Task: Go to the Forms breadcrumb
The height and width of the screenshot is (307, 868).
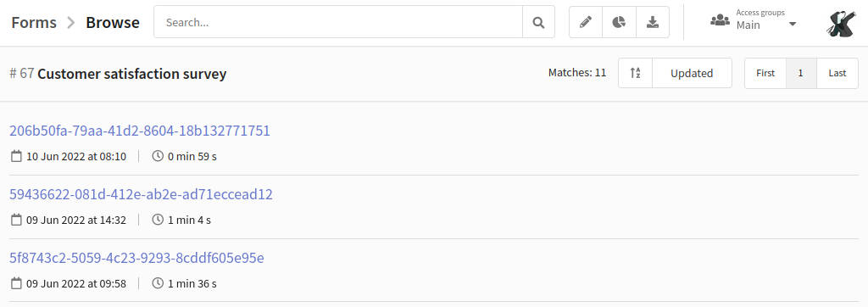Action: click(x=34, y=22)
